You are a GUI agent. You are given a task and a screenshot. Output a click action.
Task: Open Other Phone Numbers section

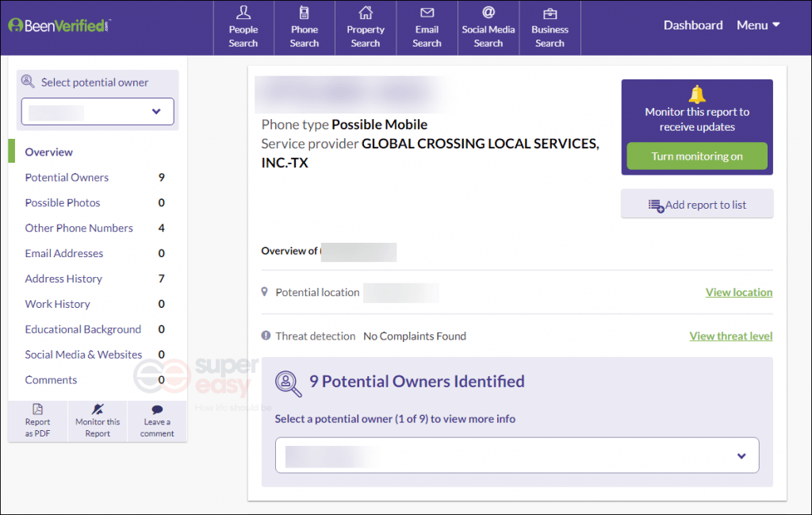[79, 228]
